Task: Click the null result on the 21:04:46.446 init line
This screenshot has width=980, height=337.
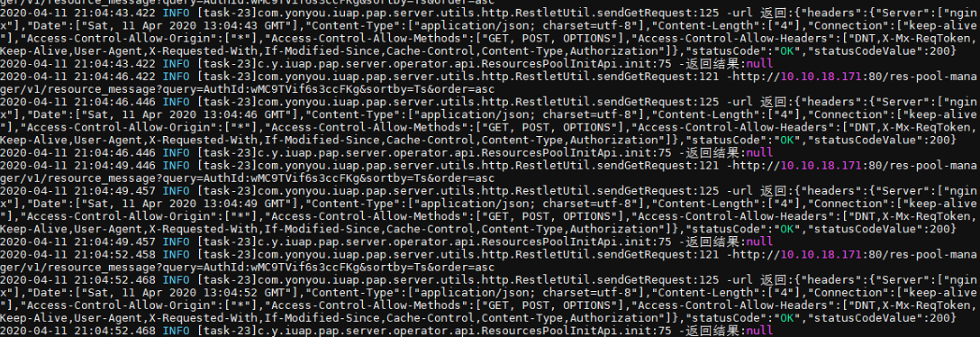Action: tap(759, 153)
